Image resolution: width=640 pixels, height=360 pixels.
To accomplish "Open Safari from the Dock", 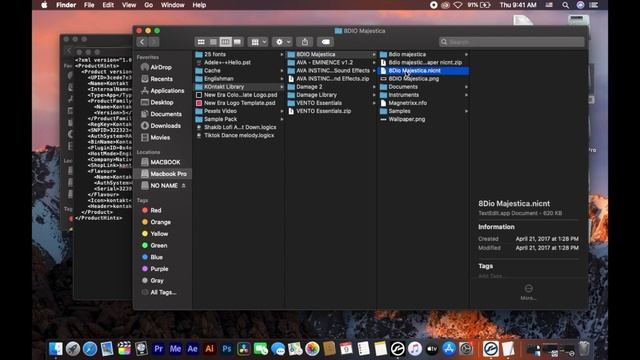I will [x=90, y=349].
